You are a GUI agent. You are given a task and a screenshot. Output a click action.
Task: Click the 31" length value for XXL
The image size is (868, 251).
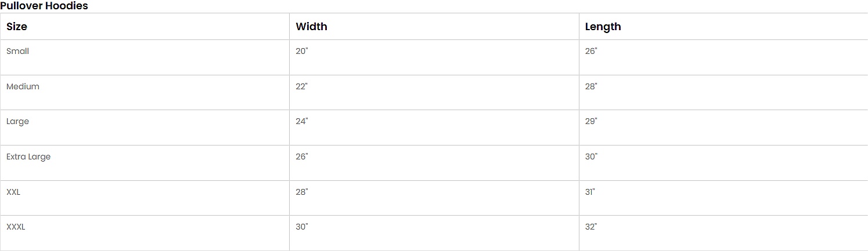590,192
